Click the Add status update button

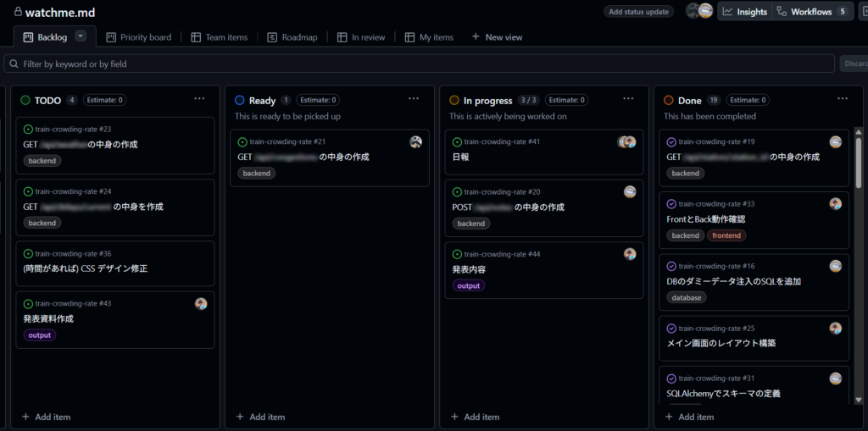click(639, 12)
